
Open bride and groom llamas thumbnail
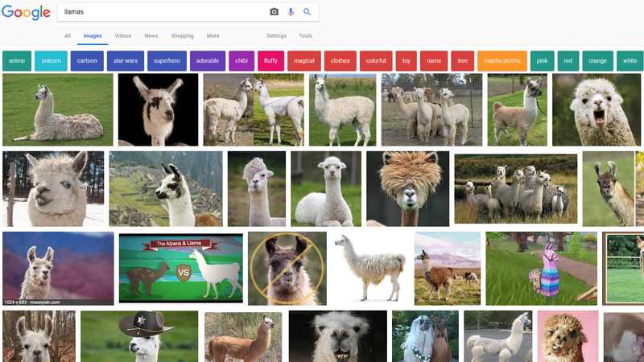click(425, 336)
